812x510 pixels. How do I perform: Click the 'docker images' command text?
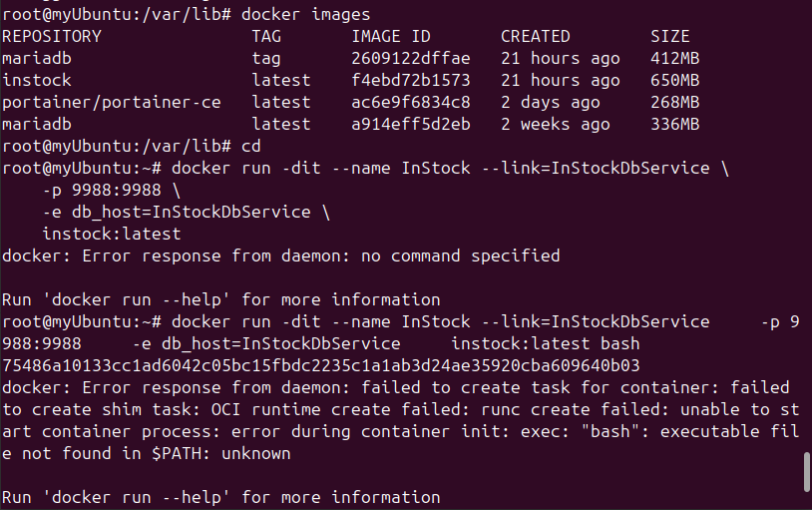point(305,14)
